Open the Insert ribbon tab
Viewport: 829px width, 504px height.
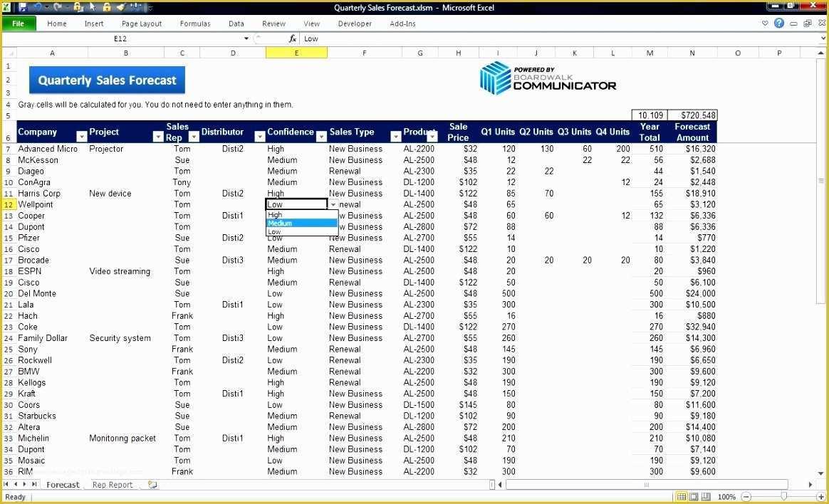point(94,23)
